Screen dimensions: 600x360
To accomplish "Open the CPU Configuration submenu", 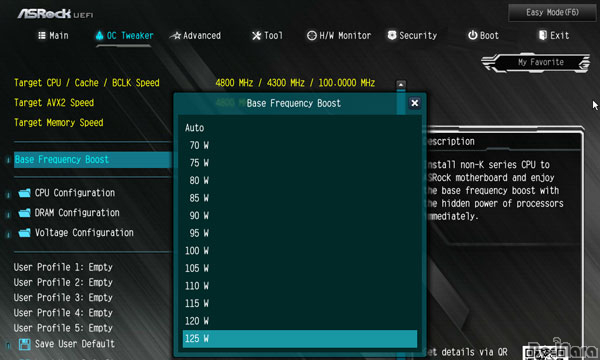I will [75, 193].
